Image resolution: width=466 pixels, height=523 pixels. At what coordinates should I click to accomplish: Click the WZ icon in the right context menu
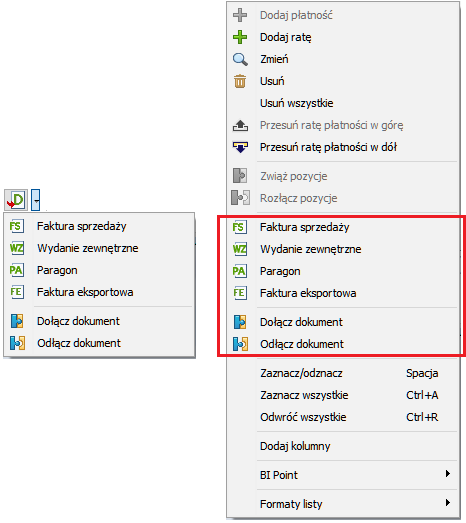[240, 249]
